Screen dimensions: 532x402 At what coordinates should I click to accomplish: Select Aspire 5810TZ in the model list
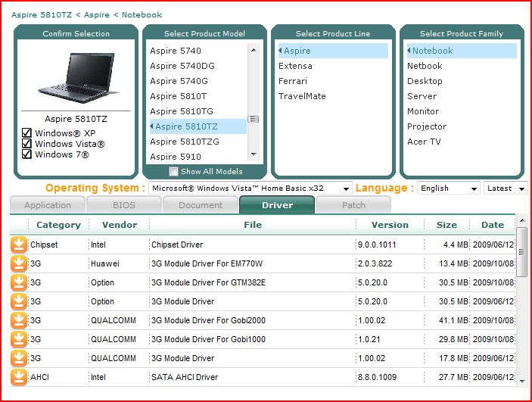(x=198, y=126)
